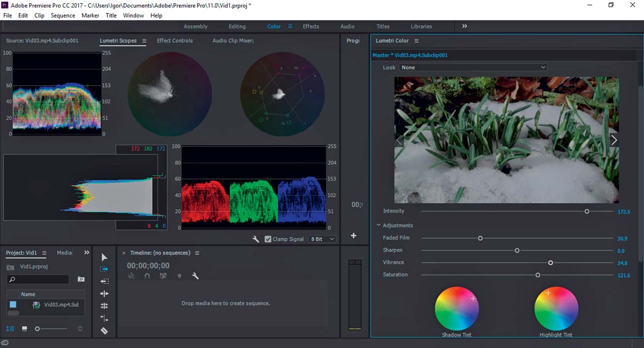Open Lumetri Scopes panel menu

click(143, 41)
